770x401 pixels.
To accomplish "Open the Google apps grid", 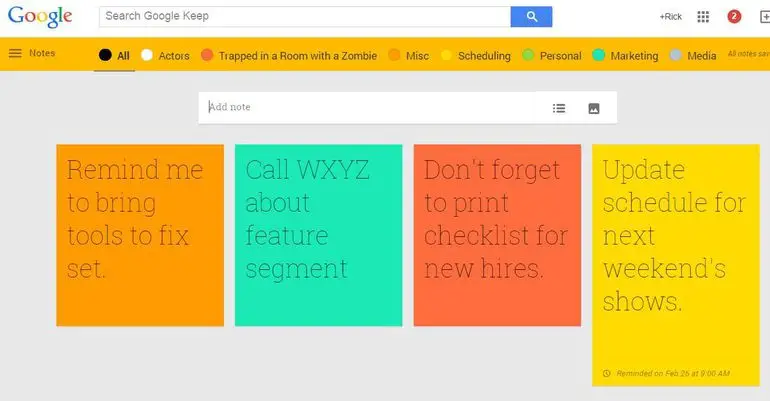I will (x=703, y=17).
